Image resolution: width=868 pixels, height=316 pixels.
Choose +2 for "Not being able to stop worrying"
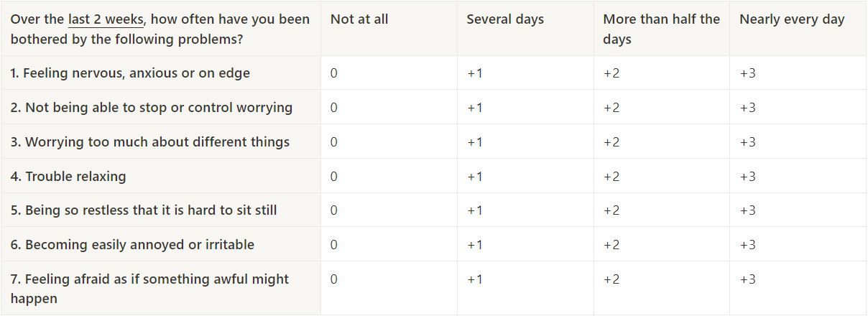coord(611,108)
